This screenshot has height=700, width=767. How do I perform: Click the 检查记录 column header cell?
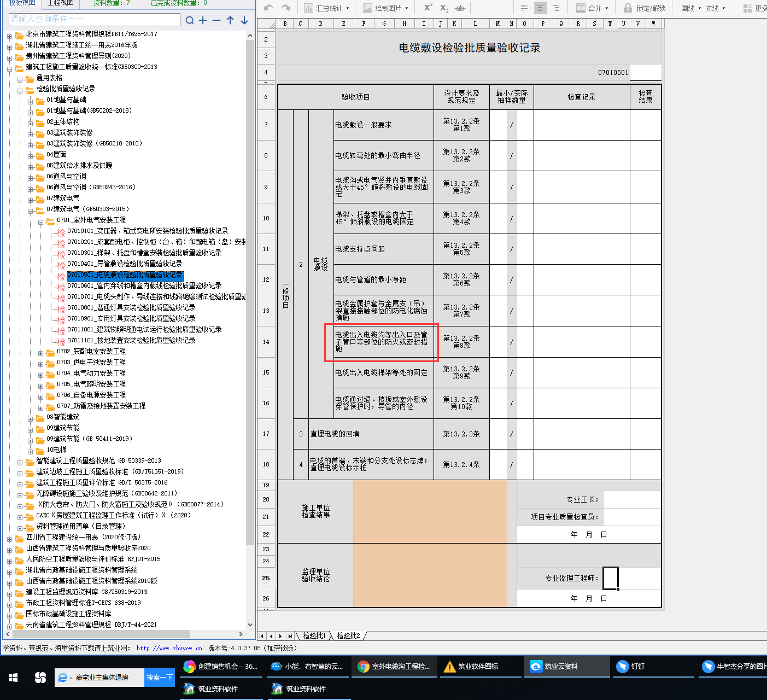582,97
